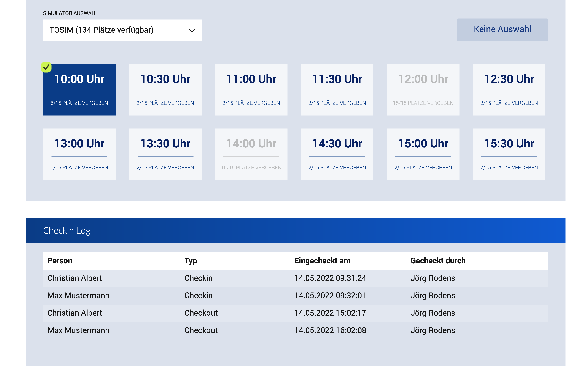Click the dropdown chevron arrow

[x=192, y=30]
